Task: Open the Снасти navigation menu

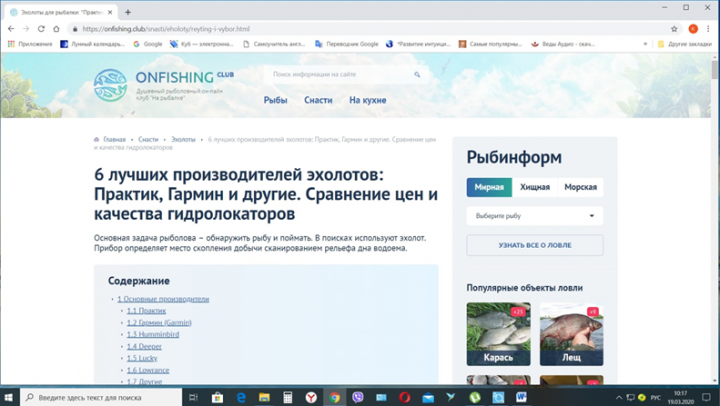Action: tap(318, 100)
